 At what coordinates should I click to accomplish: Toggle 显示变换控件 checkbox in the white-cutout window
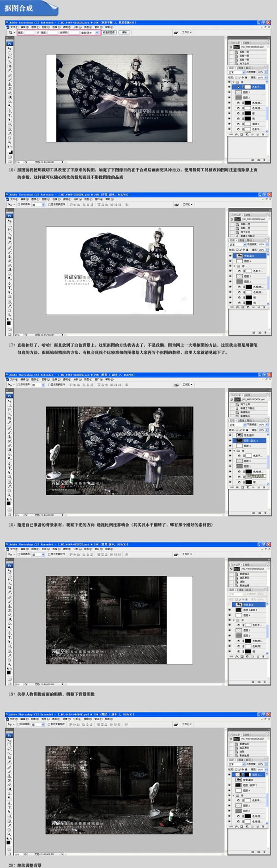tap(49, 204)
